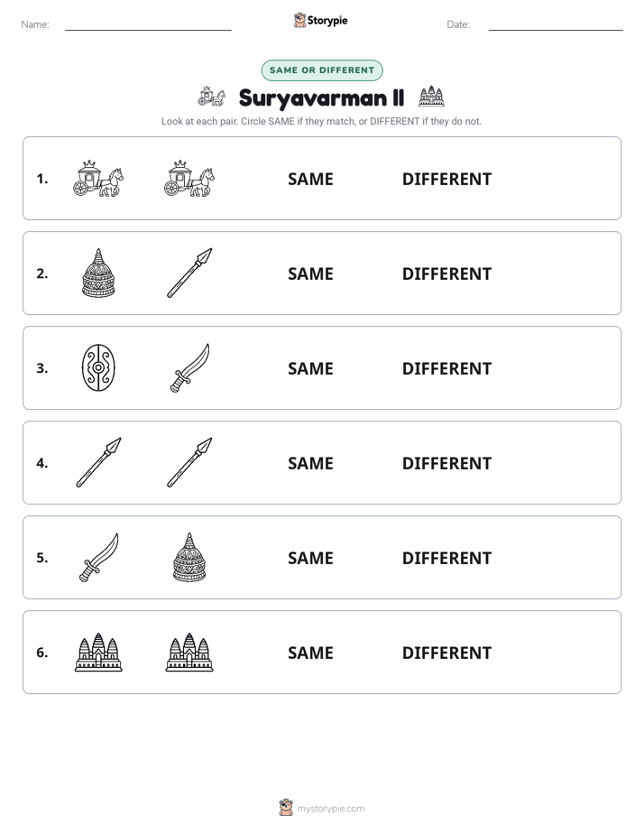The width and height of the screenshot is (644, 834).
Task: Click the sword icon in row 5
Action: point(99,558)
